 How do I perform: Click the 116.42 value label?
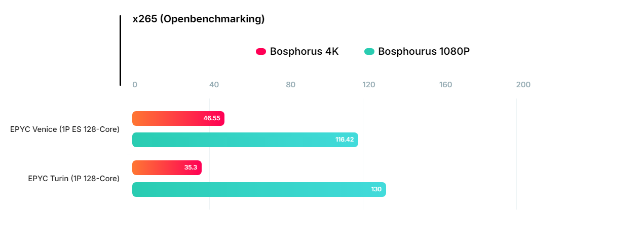click(345, 140)
